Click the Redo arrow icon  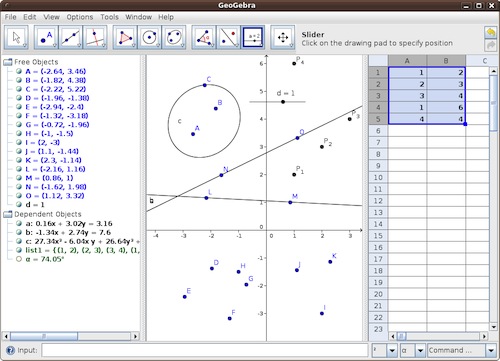point(490,46)
